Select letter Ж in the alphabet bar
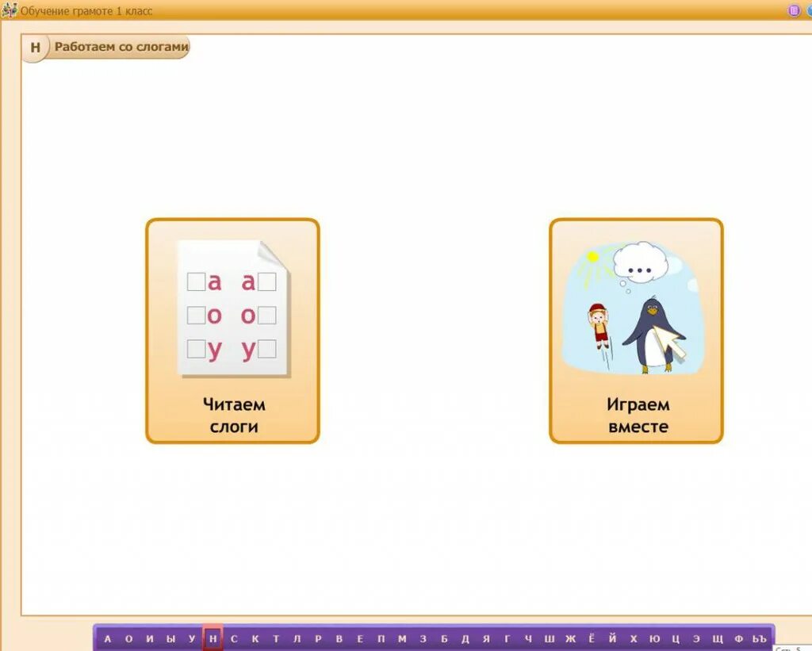812x651 pixels. pyautogui.click(x=571, y=638)
